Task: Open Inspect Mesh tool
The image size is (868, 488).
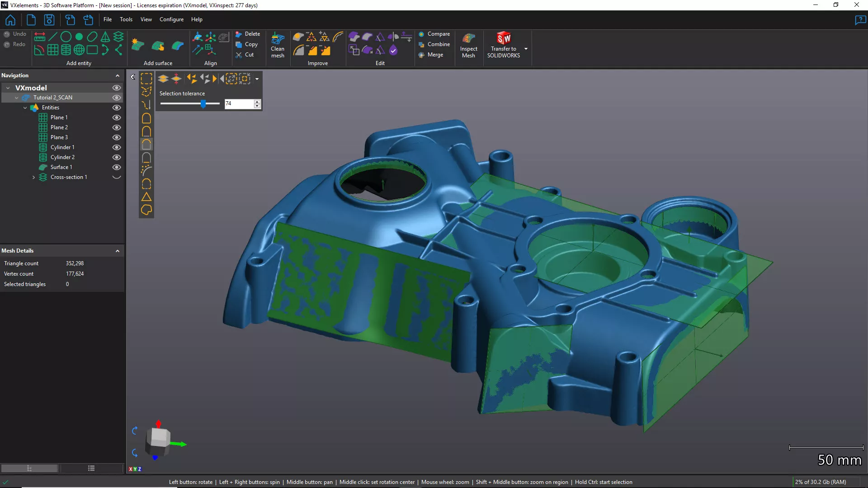Action: (468, 45)
